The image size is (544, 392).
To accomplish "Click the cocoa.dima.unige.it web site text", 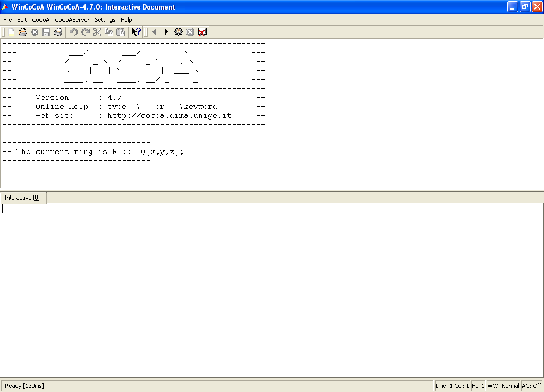I will [169, 115].
